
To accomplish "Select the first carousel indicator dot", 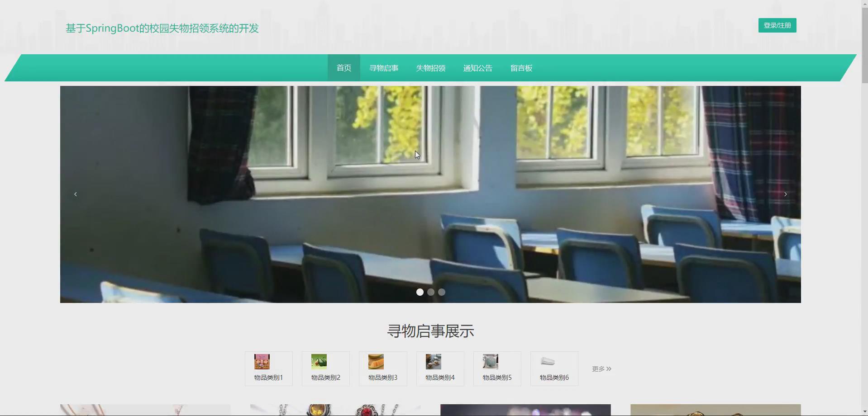I will point(420,292).
